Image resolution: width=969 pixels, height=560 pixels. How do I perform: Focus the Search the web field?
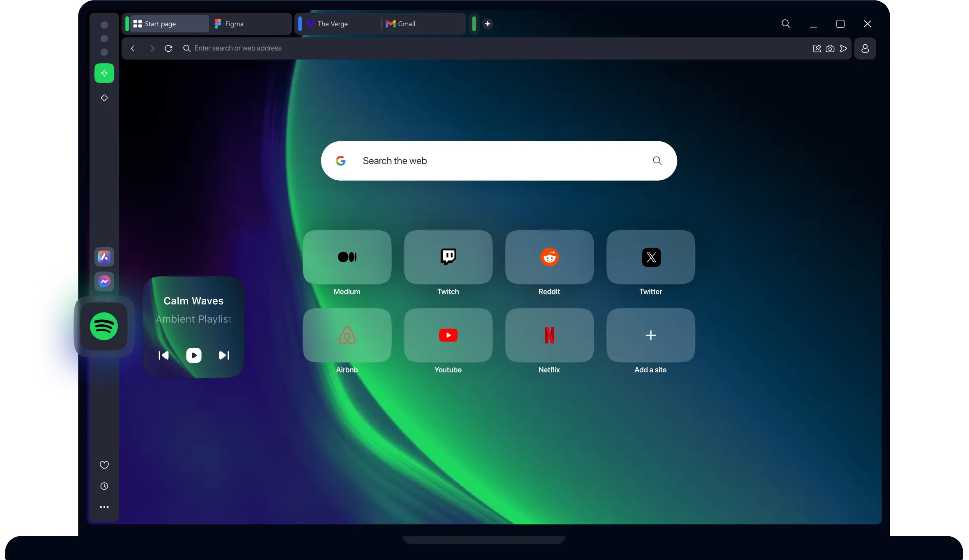pyautogui.click(x=499, y=161)
